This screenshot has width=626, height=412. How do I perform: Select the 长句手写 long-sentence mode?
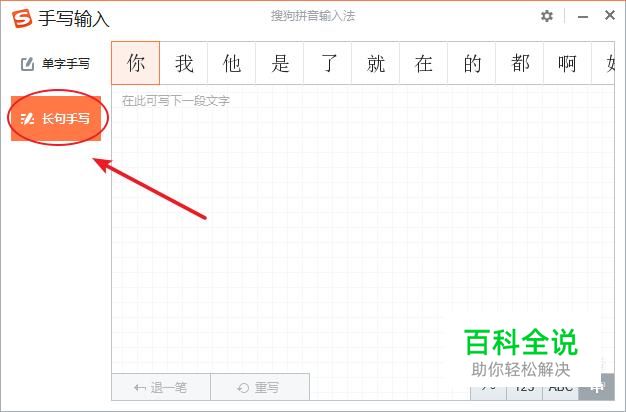(x=56, y=118)
